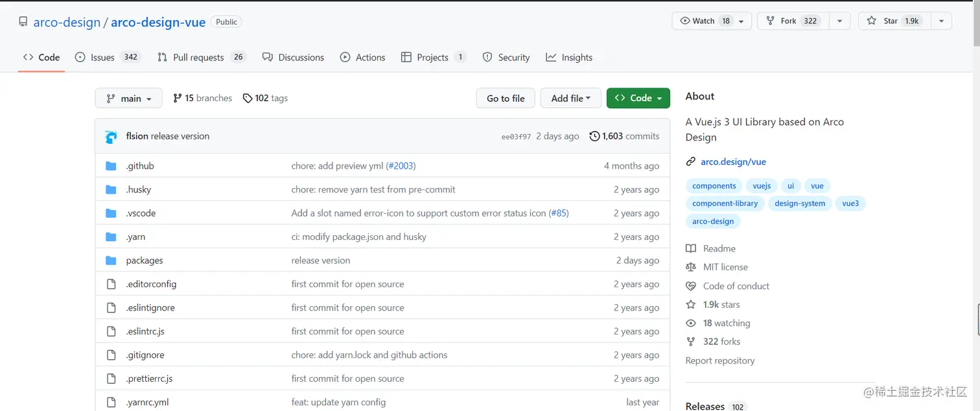The width and height of the screenshot is (980, 411).
Task: Click the clock history icon beside 1,603 commits
Action: pyautogui.click(x=594, y=136)
